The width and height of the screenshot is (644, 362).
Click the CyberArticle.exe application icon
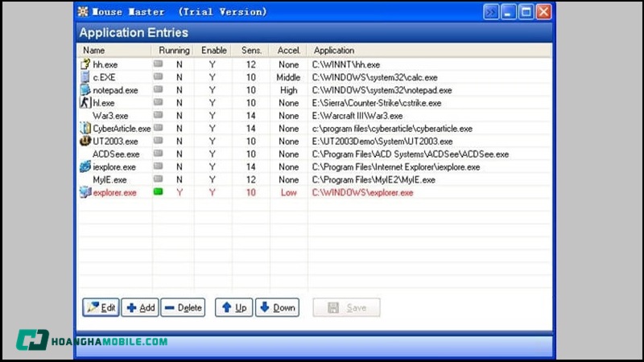[85, 129]
